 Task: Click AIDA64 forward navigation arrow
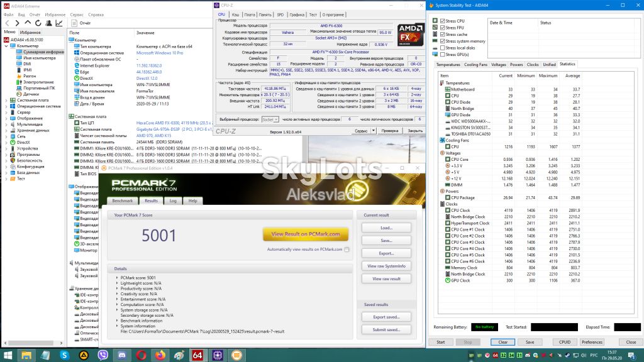pos(17,23)
